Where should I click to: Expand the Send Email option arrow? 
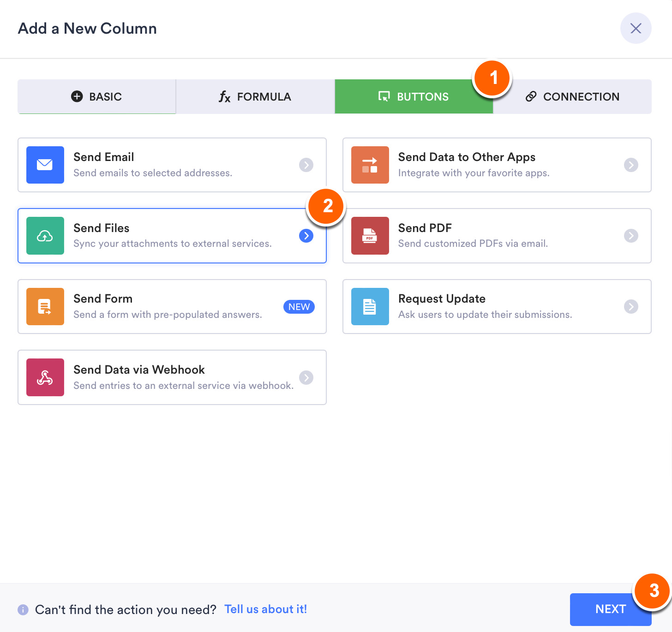pyautogui.click(x=306, y=165)
